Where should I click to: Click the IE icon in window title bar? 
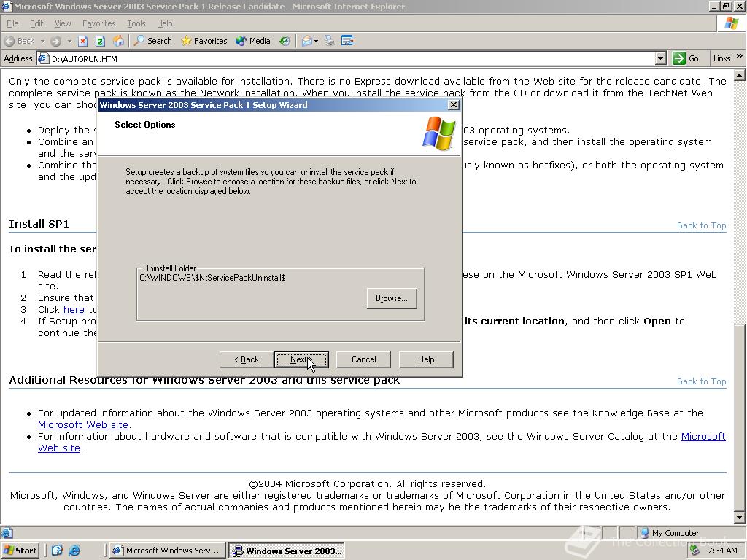[6, 6]
